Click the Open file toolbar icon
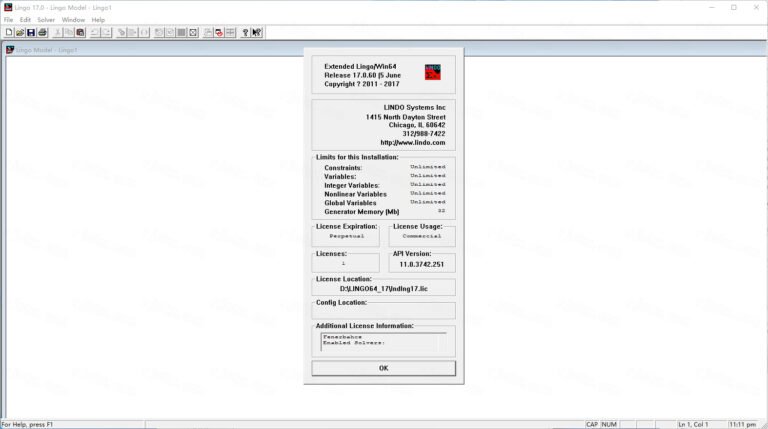Viewport: 768px width, 429px height. (20, 32)
